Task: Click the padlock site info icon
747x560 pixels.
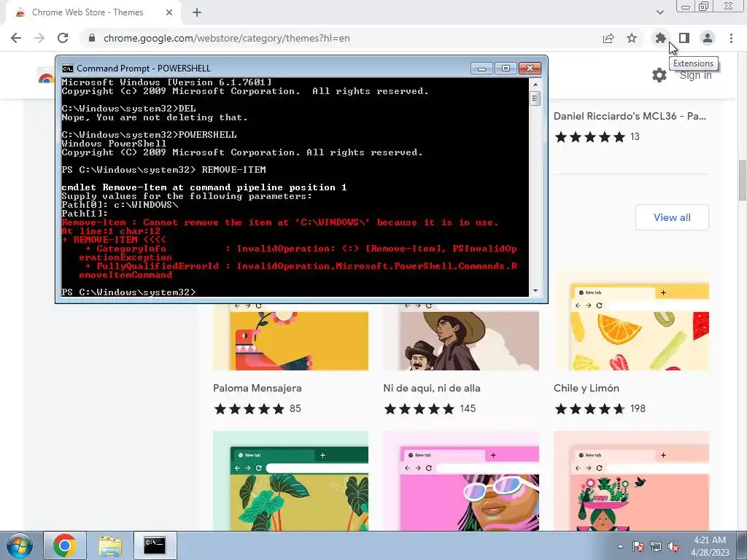Action: (x=92, y=38)
